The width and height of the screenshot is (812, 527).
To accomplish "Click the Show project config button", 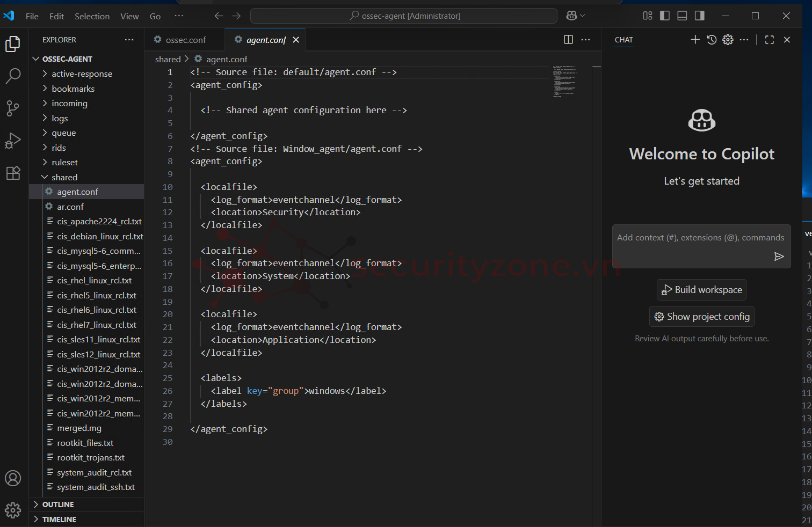I will click(701, 317).
